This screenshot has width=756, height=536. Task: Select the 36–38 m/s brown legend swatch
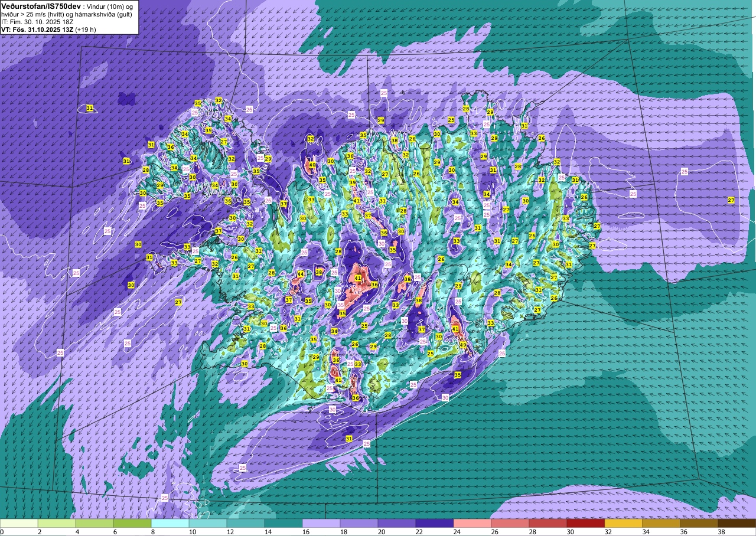tap(699, 523)
